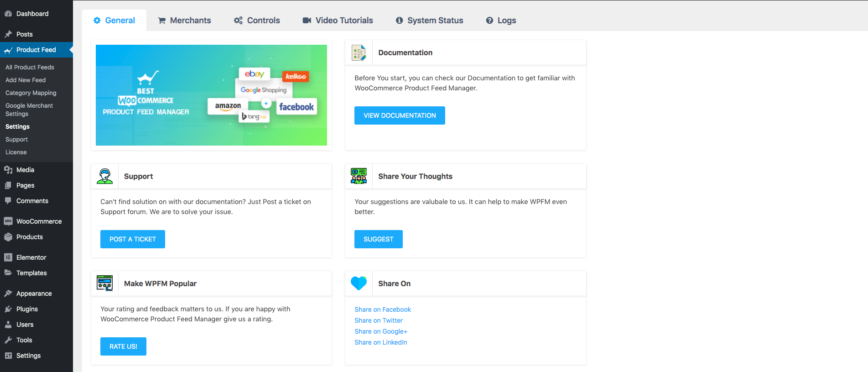Click the Appearance paintbrush icon
868x372 pixels.
coord(8,293)
